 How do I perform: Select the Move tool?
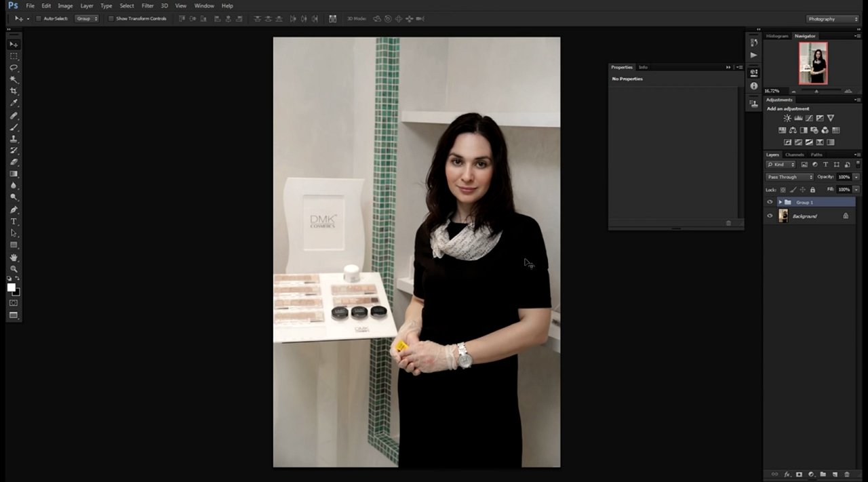point(14,45)
